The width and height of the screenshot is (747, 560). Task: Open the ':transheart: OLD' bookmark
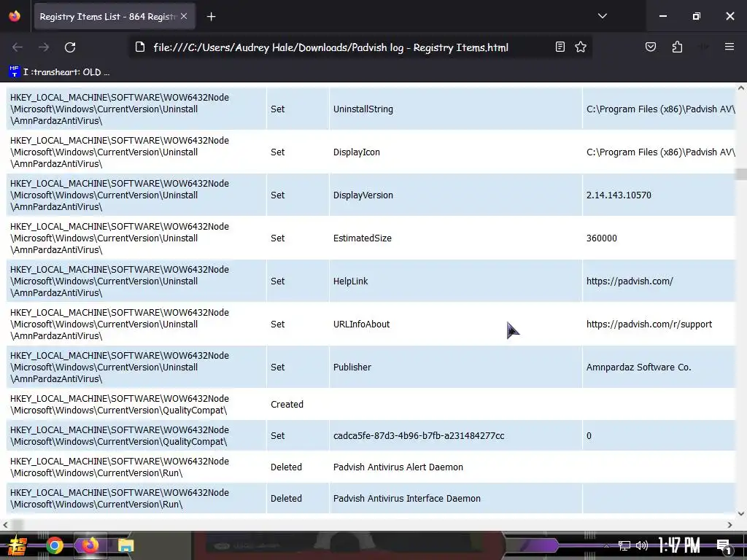60,72
